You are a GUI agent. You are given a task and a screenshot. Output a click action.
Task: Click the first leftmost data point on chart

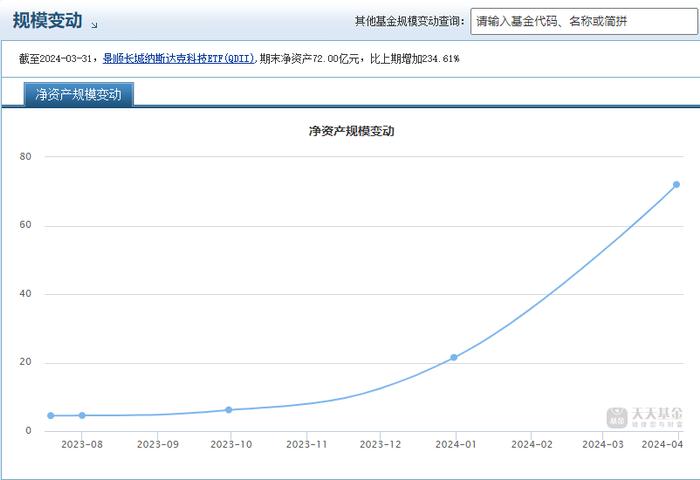coord(51,415)
